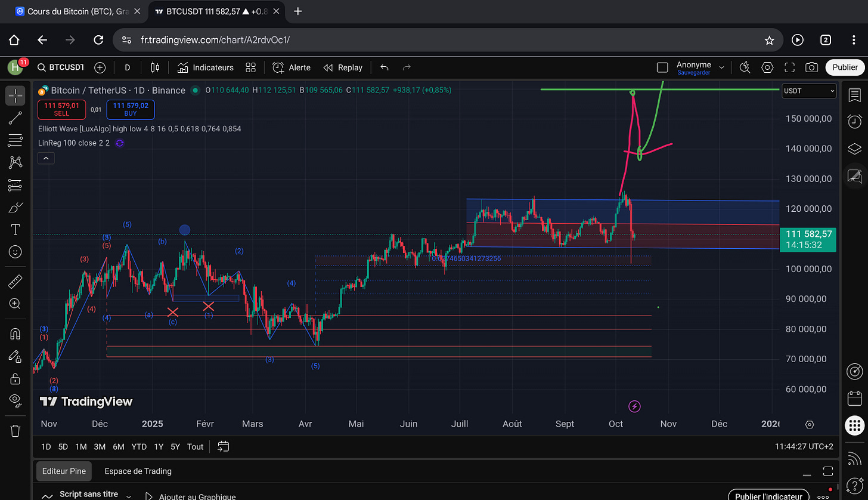
Task: Open the emoji and icons tool
Action: pyautogui.click(x=15, y=252)
